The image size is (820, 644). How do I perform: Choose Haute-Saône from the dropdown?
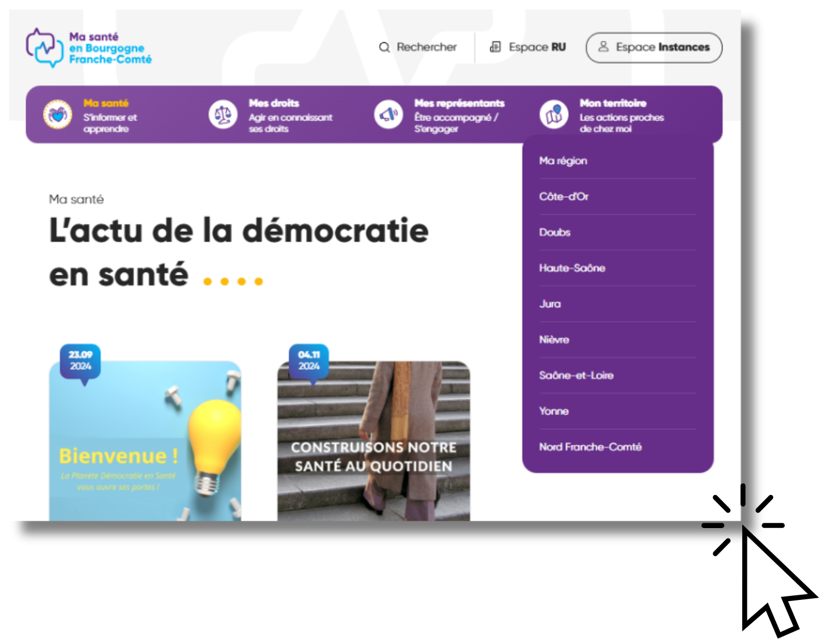pos(572,268)
